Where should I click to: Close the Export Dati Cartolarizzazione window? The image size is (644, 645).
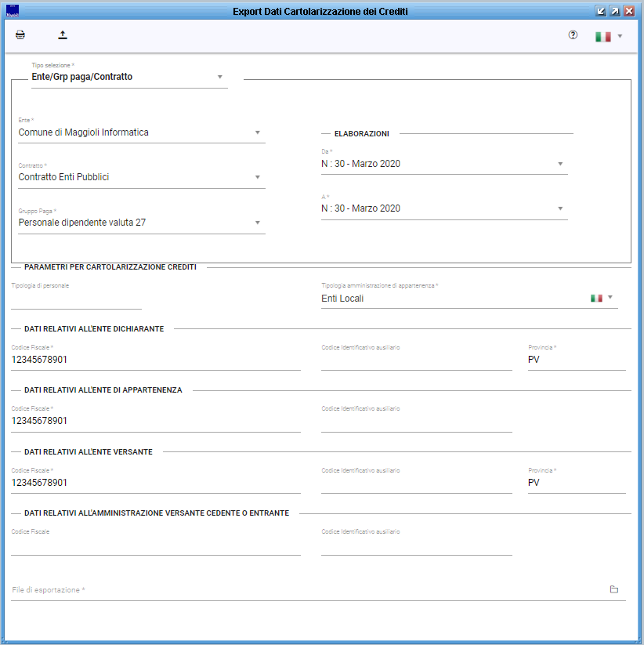[629, 11]
